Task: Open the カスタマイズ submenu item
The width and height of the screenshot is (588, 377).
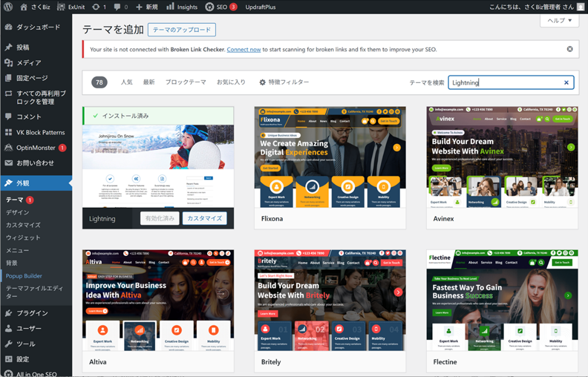Action: (x=23, y=225)
